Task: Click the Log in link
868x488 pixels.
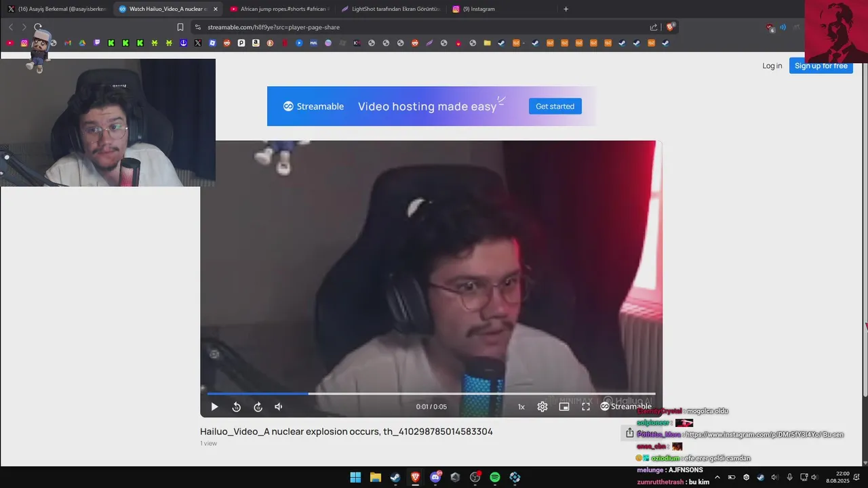Action: tap(772, 66)
